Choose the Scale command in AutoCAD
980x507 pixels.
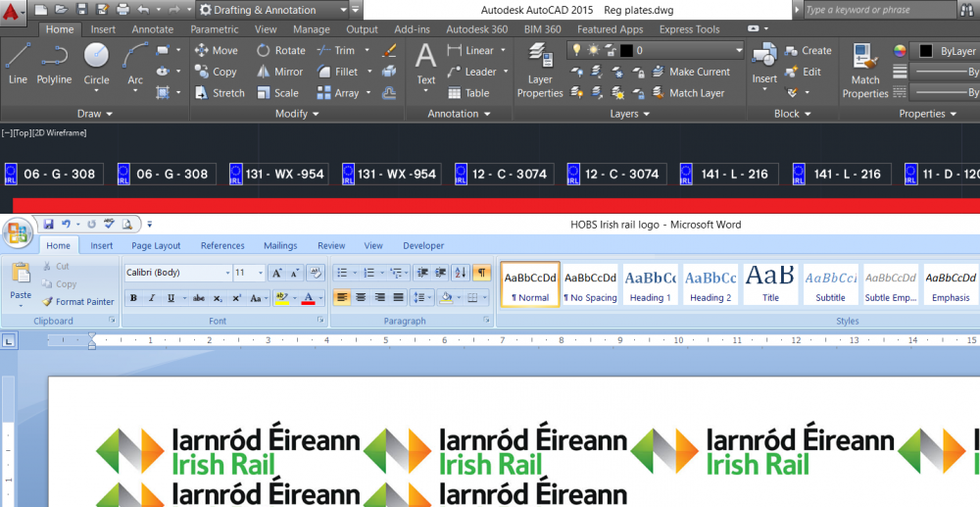coord(277,93)
